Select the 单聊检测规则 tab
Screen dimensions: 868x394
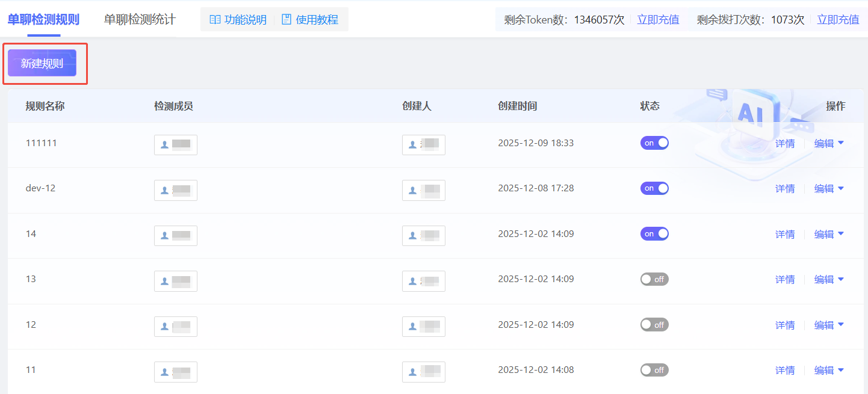click(43, 19)
